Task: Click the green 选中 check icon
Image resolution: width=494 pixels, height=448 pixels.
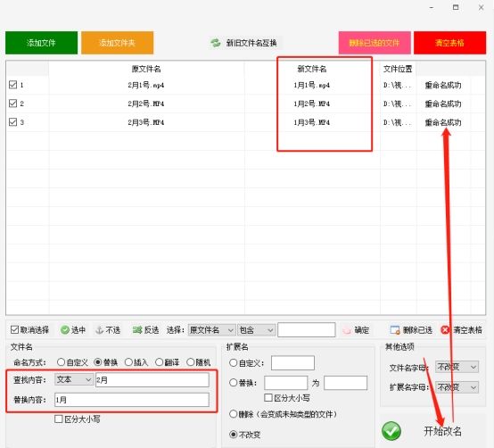Action: coord(65,330)
